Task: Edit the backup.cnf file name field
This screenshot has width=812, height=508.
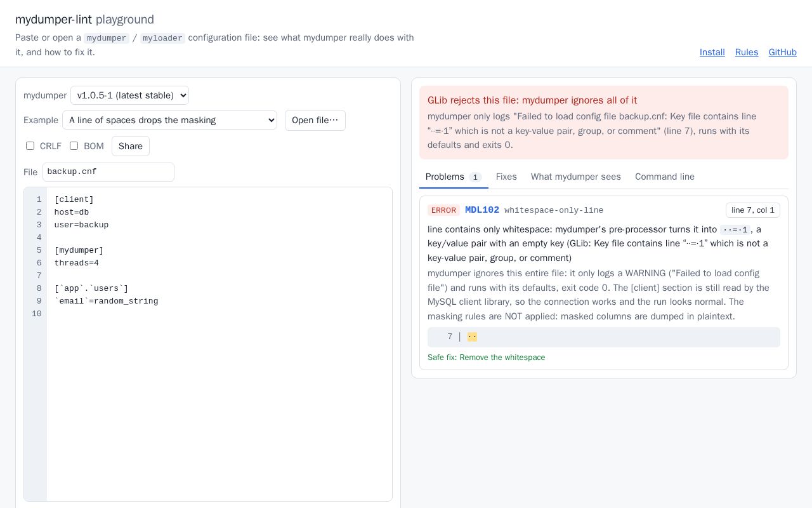Action: coord(108,172)
